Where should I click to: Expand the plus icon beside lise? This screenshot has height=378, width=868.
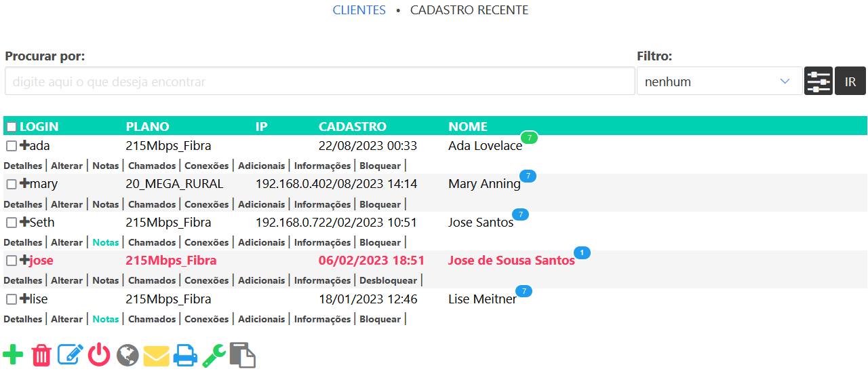[24, 299]
